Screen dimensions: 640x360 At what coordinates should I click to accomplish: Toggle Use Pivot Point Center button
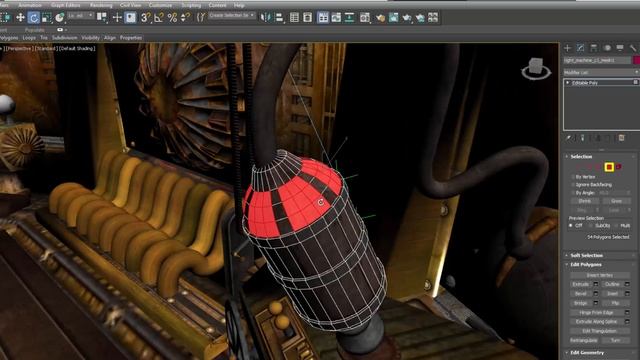point(102,18)
